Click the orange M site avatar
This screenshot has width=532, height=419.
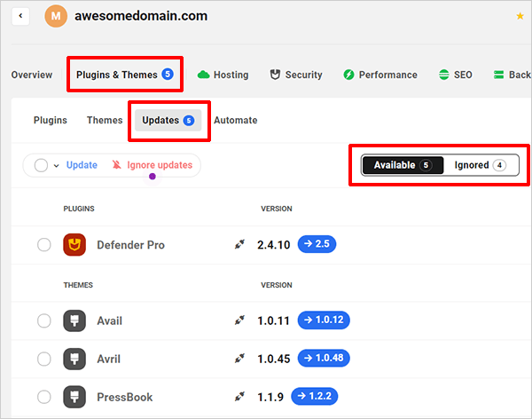click(x=56, y=16)
